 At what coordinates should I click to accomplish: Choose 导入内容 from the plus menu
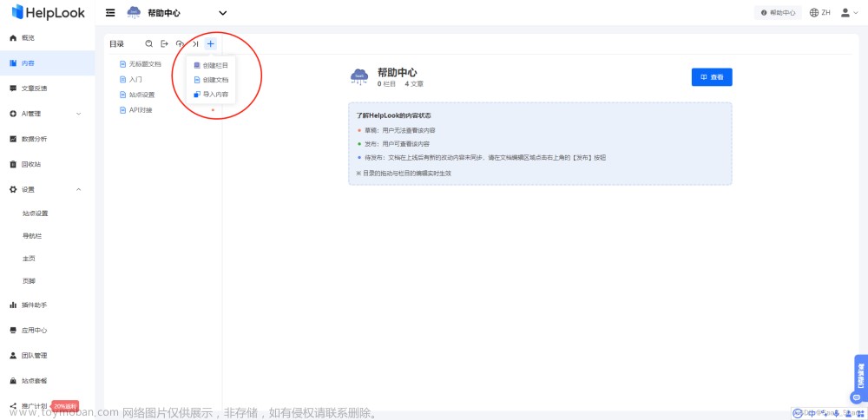211,95
